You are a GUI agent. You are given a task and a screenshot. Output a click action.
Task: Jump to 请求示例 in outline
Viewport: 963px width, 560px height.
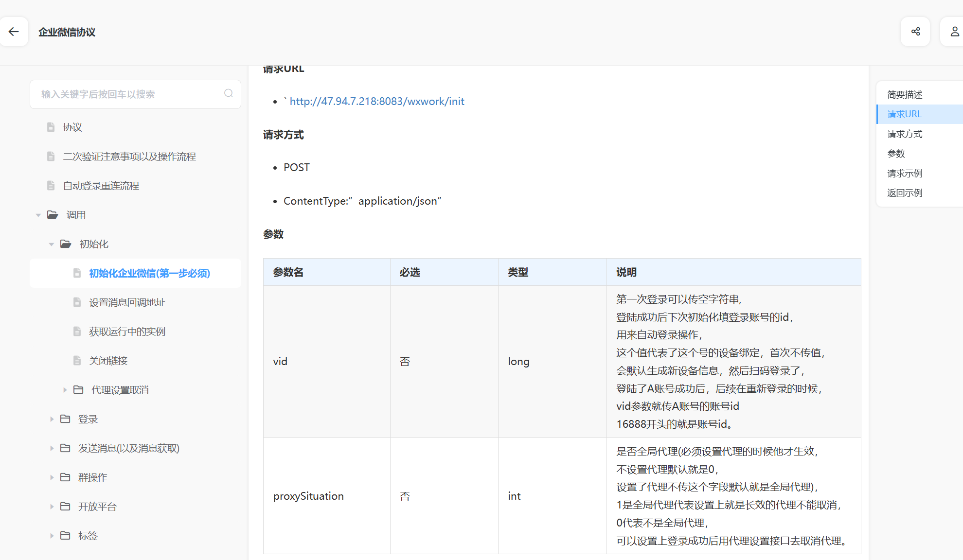(x=904, y=174)
